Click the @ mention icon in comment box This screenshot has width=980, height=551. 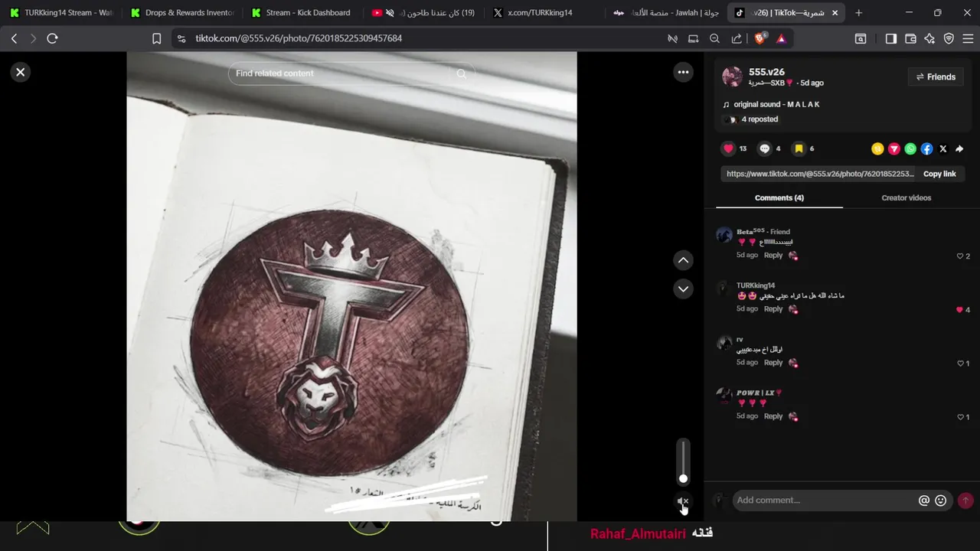pyautogui.click(x=924, y=500)
